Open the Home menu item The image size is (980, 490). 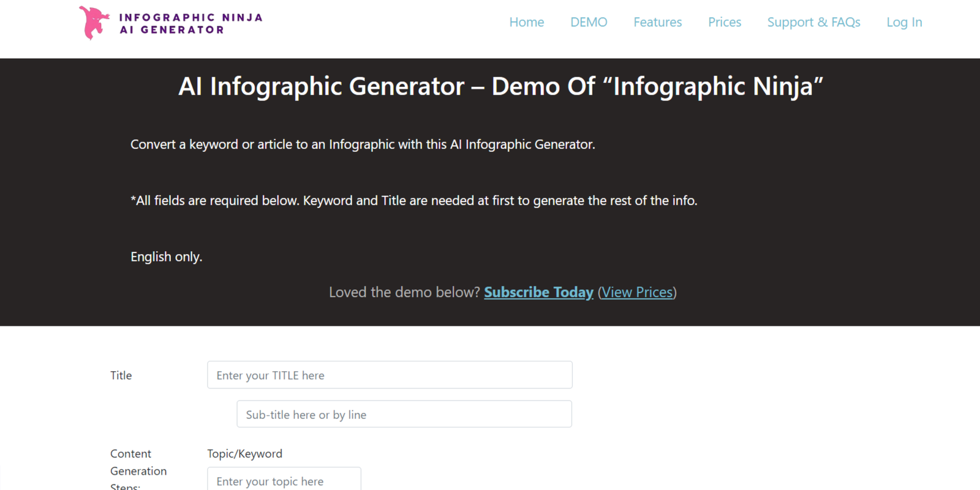pos(527,22)
